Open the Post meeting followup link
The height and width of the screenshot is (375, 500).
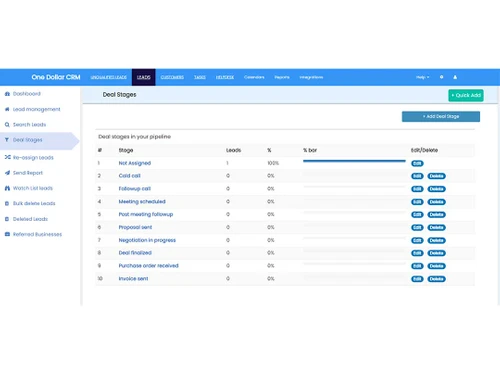pyautogui.click(x=146, y=214)
